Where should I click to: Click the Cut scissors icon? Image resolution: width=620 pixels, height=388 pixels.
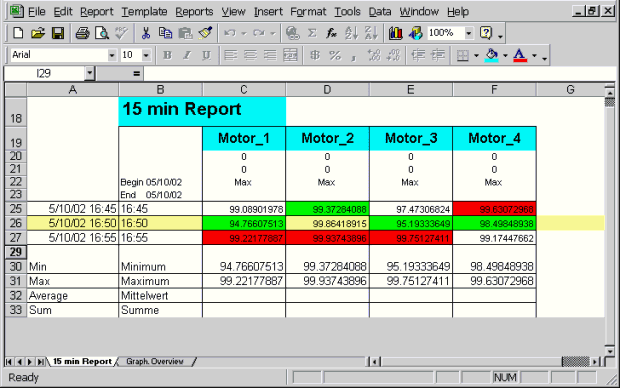point(146,33)
